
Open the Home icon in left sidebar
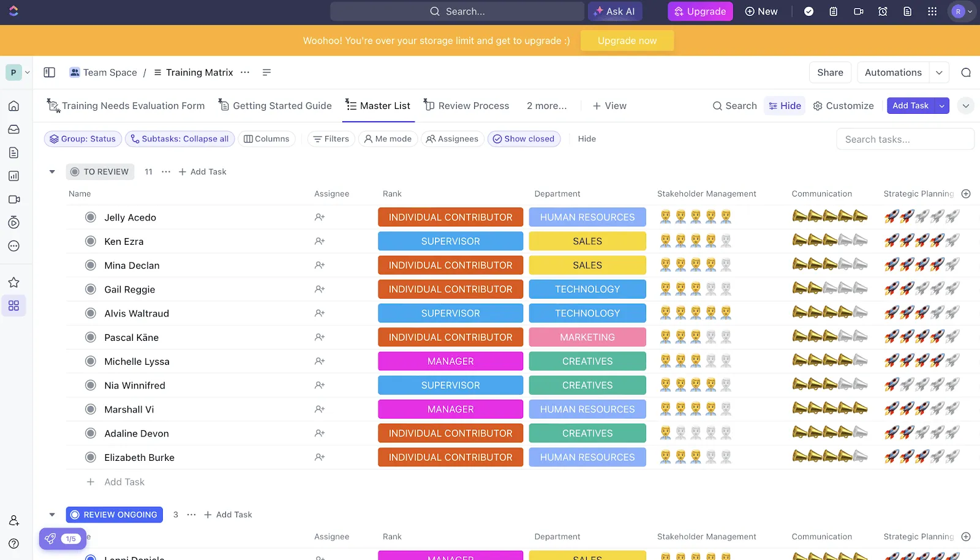[13, 106]
